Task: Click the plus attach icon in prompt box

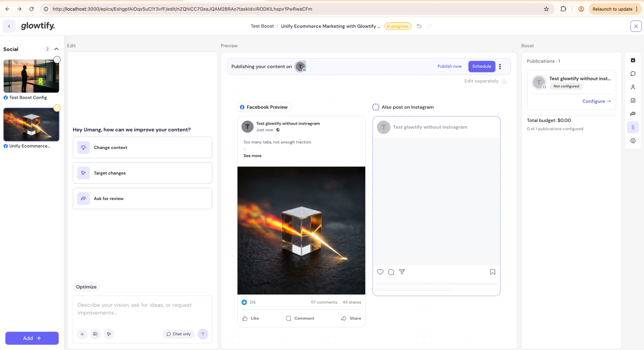Action: click(x=82, y=334)
